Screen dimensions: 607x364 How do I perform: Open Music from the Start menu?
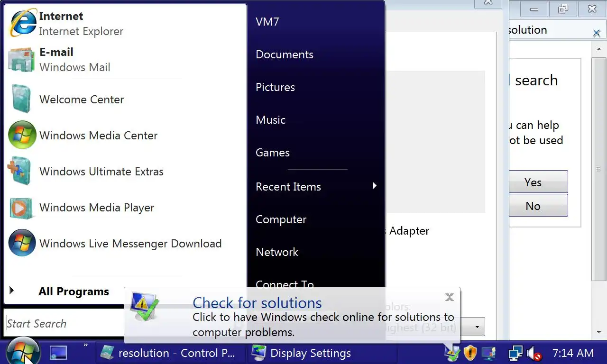point(270,120)
